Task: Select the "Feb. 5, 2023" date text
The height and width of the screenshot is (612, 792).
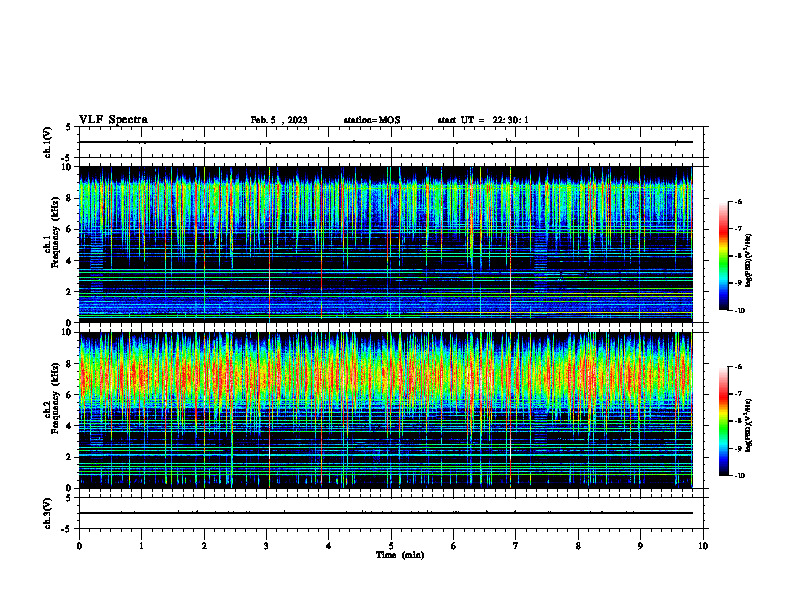Action: pos(279,120)
